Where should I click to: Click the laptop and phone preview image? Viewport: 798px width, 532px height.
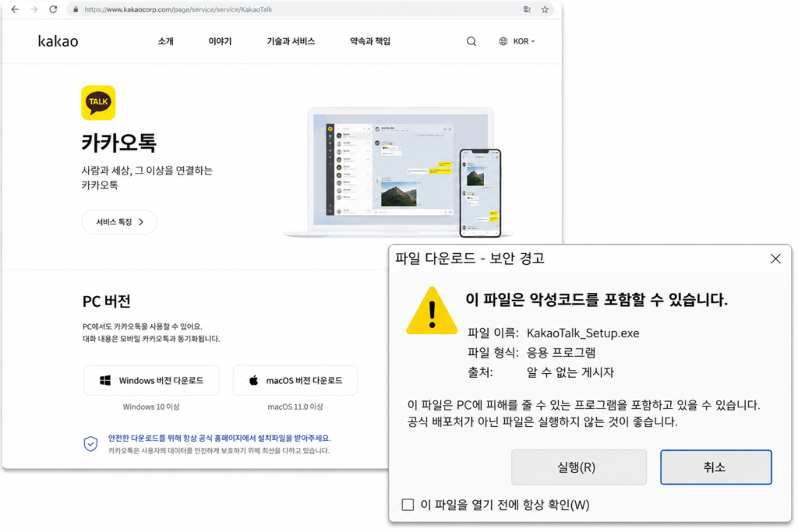398,172
